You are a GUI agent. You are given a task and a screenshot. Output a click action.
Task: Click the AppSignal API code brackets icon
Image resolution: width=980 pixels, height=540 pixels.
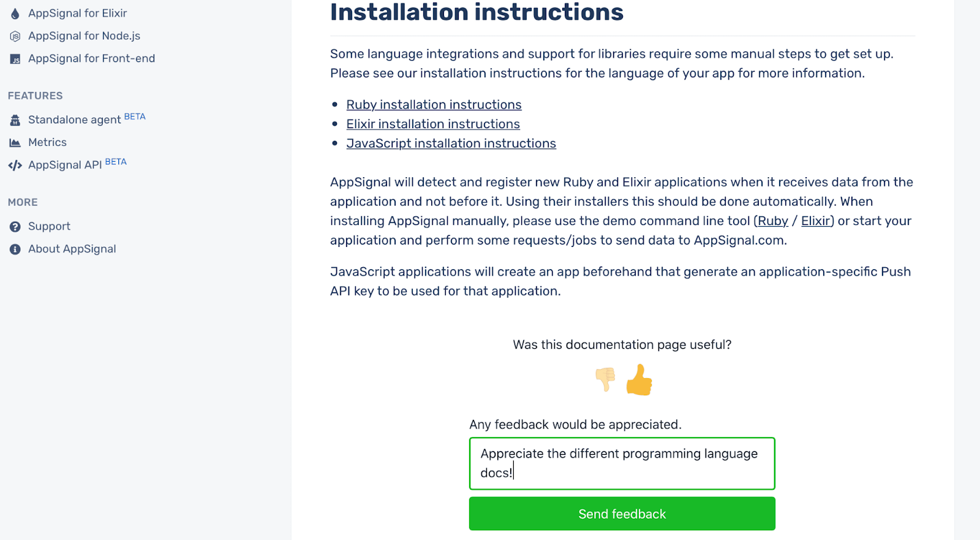click(15, 165)
